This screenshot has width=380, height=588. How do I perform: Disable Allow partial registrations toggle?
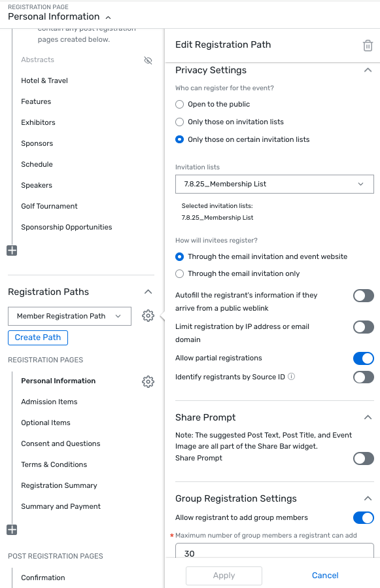tap(364, 358)
